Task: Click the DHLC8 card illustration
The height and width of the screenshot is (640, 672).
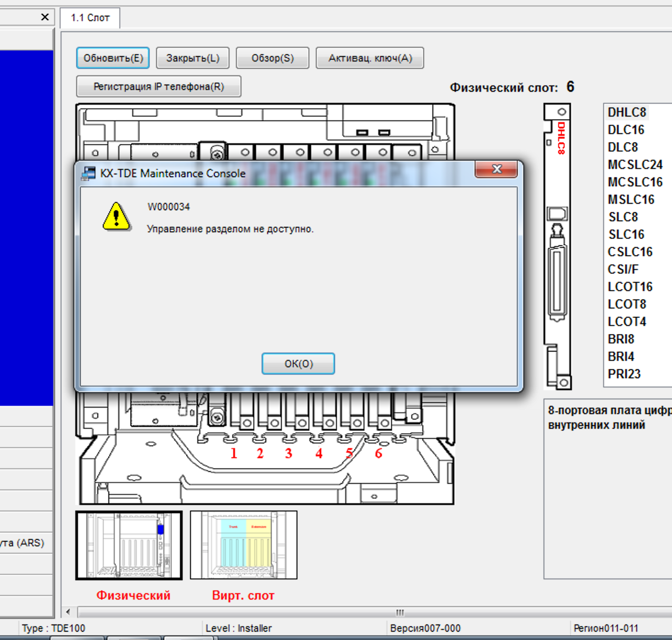Action: (557, 247)
